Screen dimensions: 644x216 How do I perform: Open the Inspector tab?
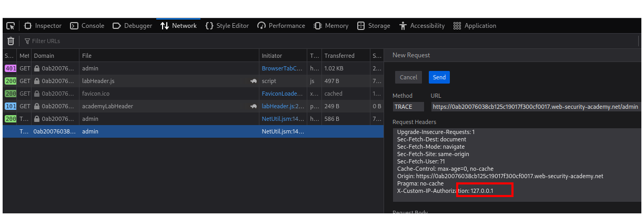[43, 26]
